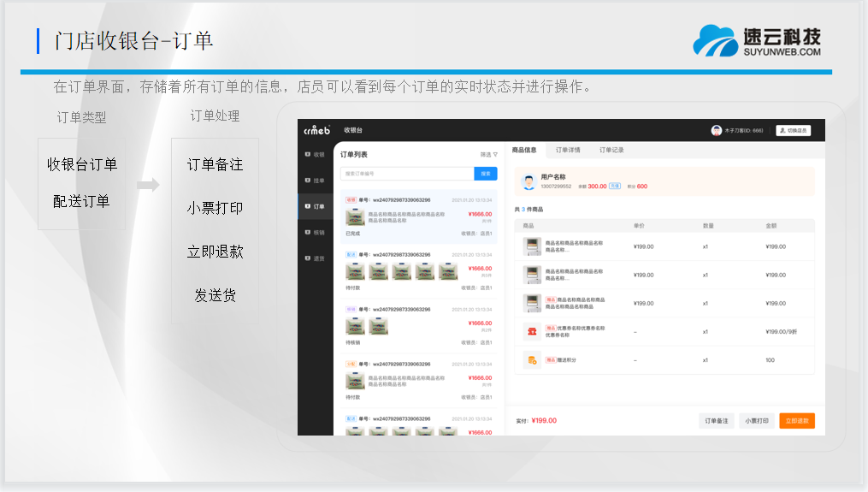Screen dimensions: 868x492
Task: Expand the 筛选 filter dropdown
Action: [488, 155]
